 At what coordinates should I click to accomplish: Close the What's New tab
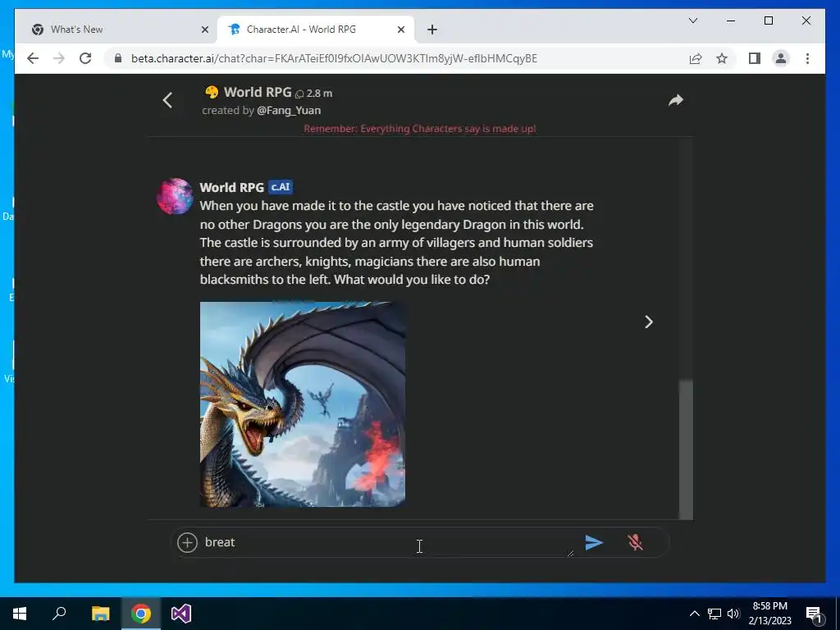pyautogui.click(x=204, y=30)
